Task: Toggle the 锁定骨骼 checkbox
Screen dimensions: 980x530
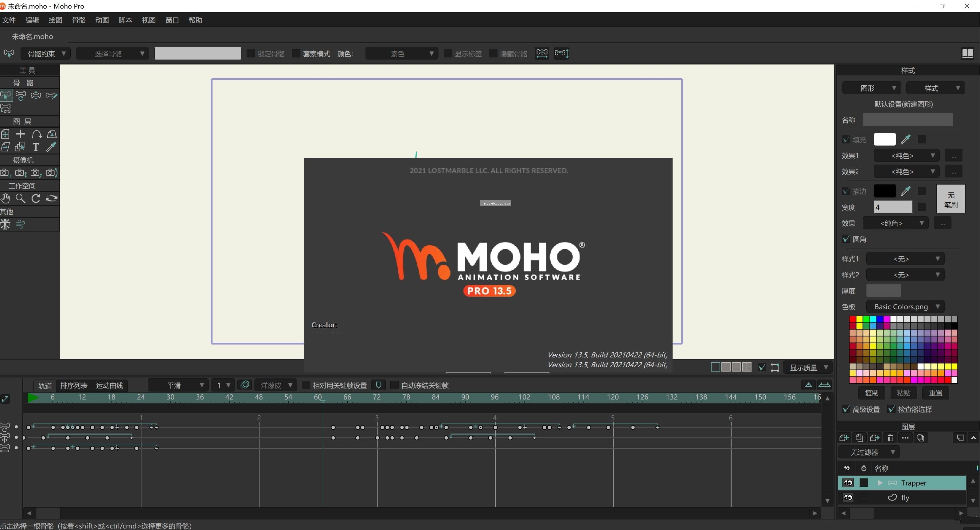Action: [x=250, y=53]
